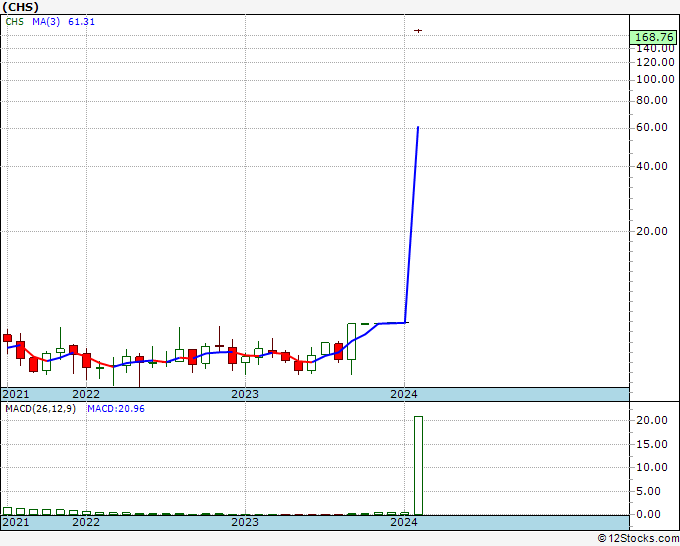This screenshot has width=680, height=546.
Task: Select the 40.00 price axis label
Action: point(652,166)
